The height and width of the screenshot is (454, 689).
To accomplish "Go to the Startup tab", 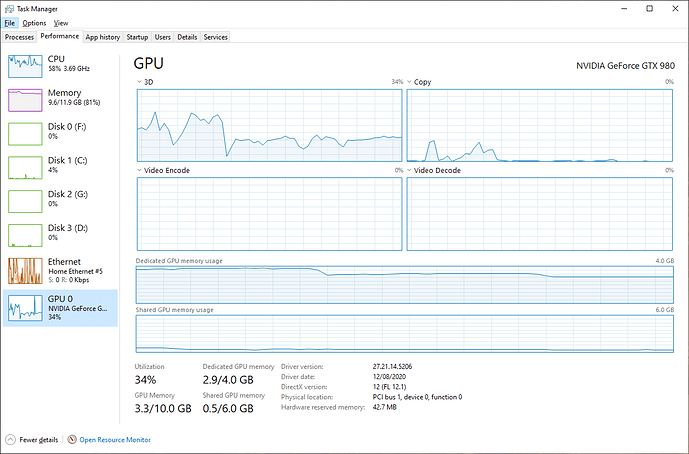I will 137,37.
